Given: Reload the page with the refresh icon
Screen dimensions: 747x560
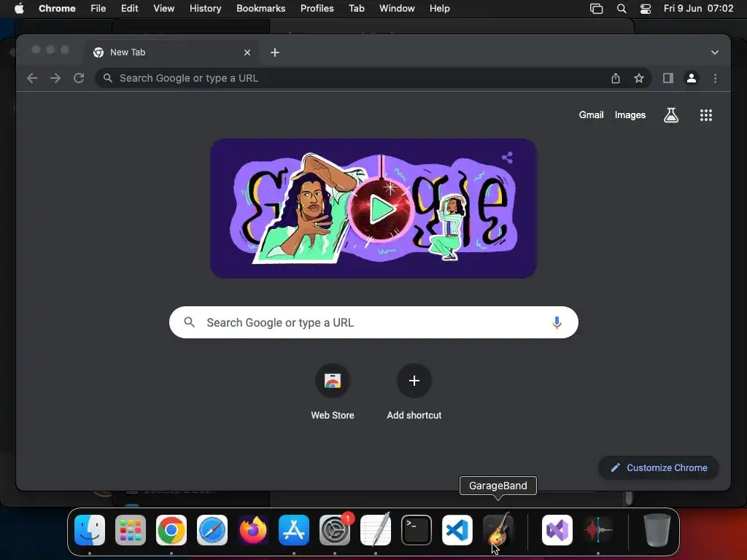Looking at the screenshot, I should 79,78.
